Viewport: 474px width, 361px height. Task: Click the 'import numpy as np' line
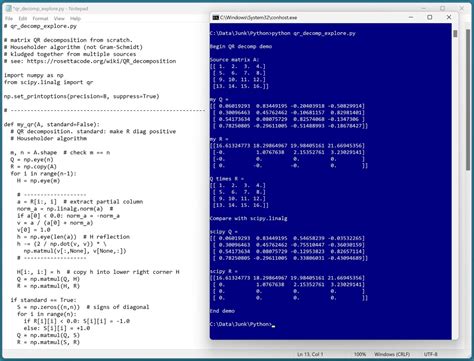pyautogui.click(x=34, y=75)
